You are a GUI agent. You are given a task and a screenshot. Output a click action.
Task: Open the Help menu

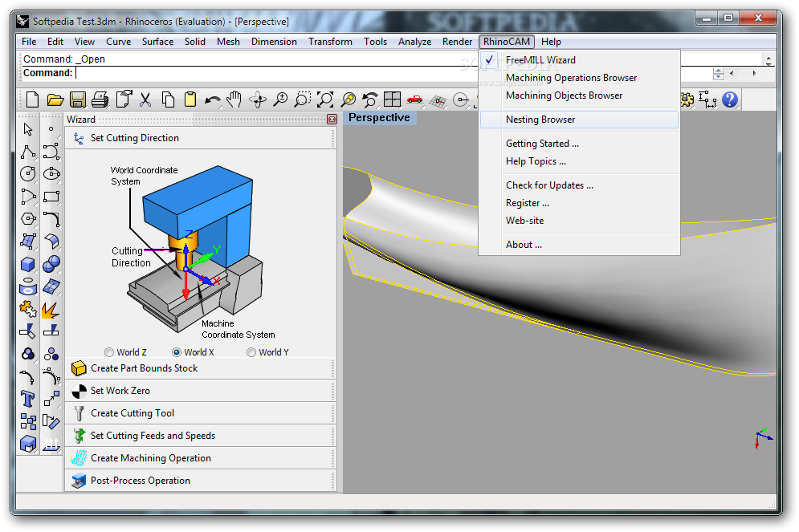click(551, 42)
